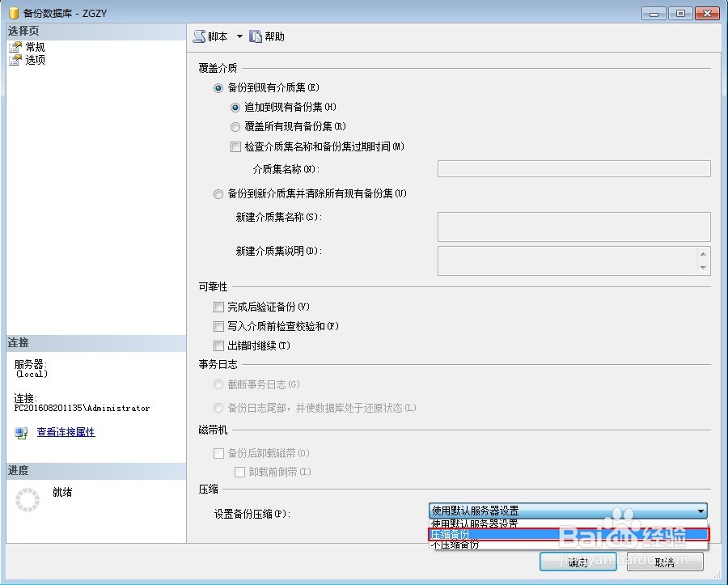Click the 介质集名称 input field
Viewport: 728px width, 585px height.
point(574,168)
